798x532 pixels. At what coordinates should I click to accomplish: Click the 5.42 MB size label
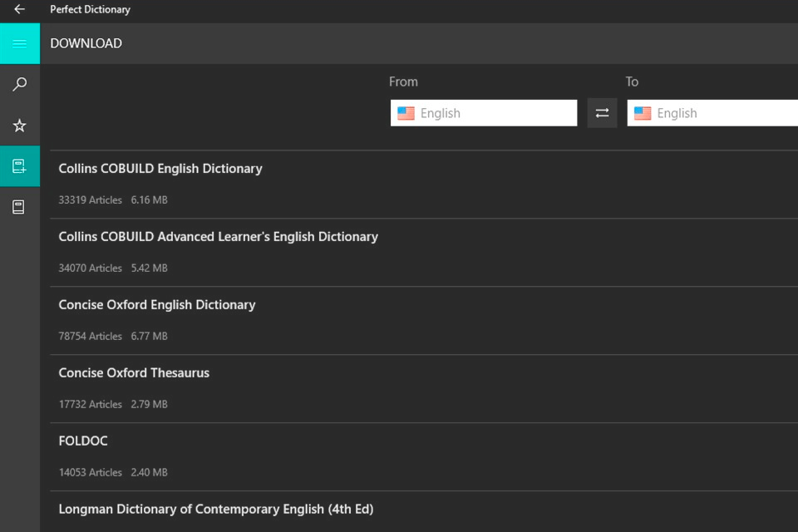coord(149,268)
